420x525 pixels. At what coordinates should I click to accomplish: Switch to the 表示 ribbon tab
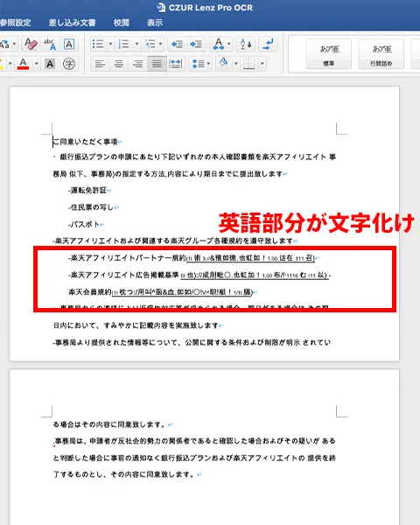tap(155, 23)
